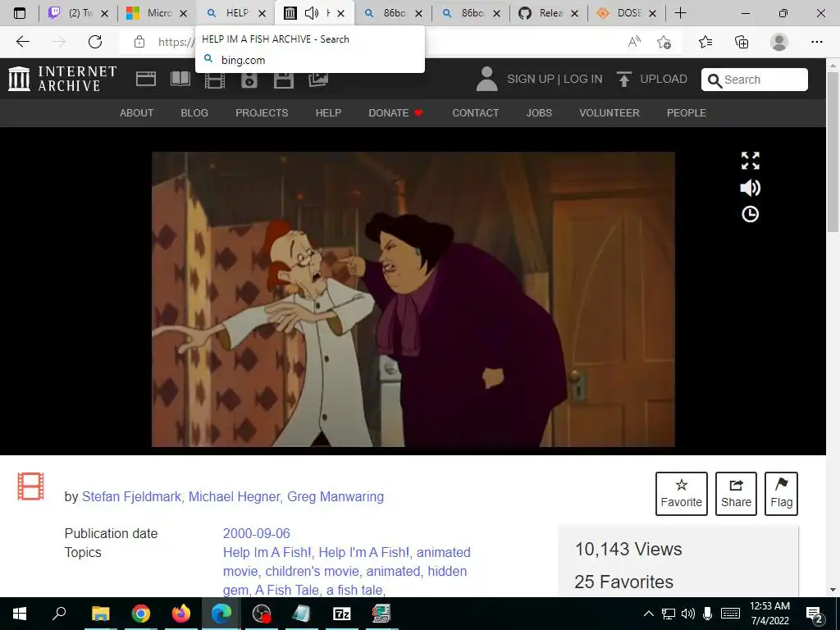Open the Web (Wayback Machine) icon
The width and height of the screenshot is (840, 630).
coord(146,80)
